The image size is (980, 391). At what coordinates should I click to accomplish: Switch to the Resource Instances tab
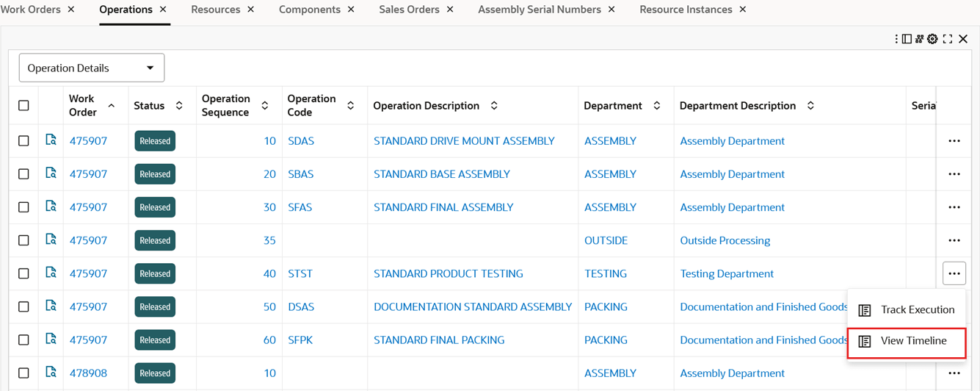click(x=686, y=10)
